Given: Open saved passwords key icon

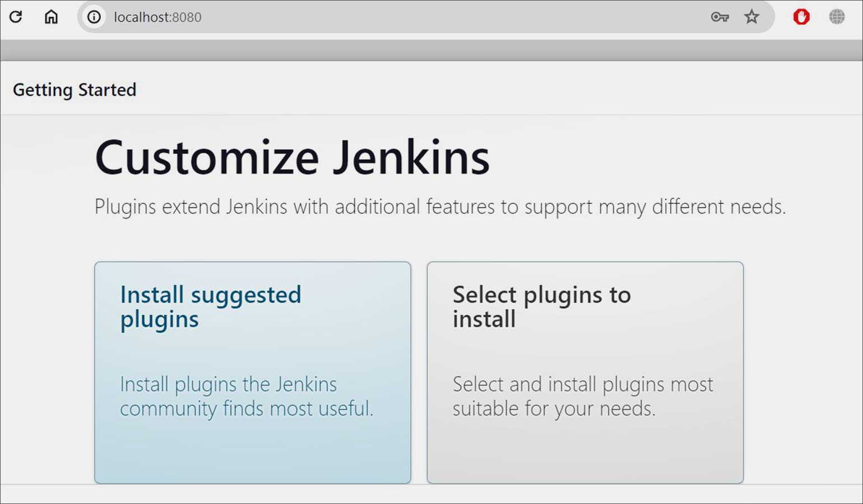Looking at the screenshot, I should point(720,17).
